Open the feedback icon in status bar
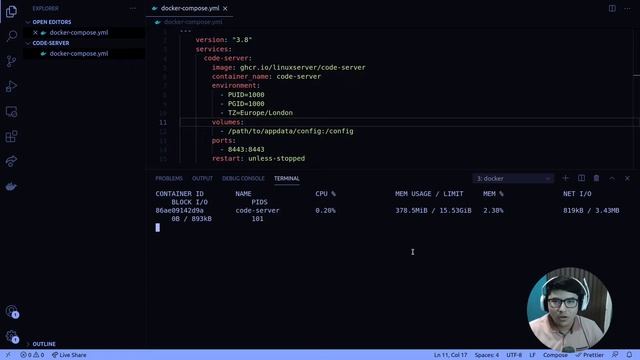 click(615, 355)
